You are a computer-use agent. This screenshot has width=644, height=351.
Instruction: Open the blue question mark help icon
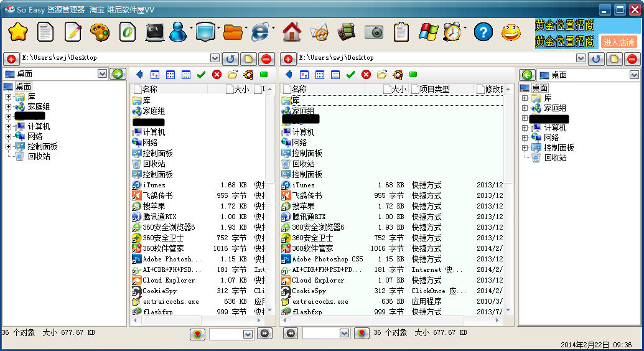coord(483,32)
